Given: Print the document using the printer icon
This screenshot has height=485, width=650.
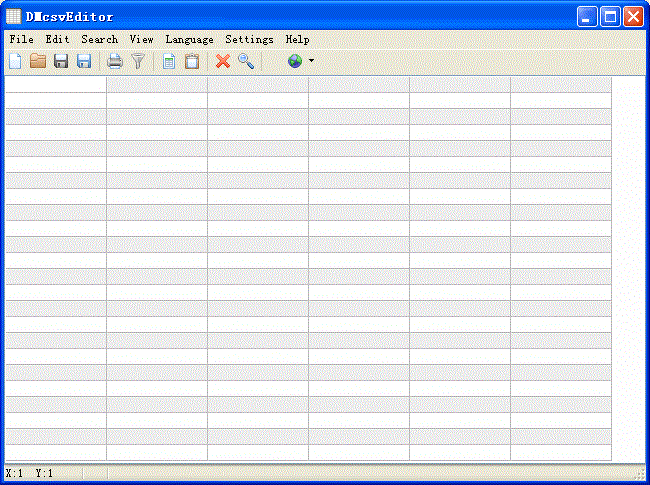Looking at the screenshot, I should [115, 61].
